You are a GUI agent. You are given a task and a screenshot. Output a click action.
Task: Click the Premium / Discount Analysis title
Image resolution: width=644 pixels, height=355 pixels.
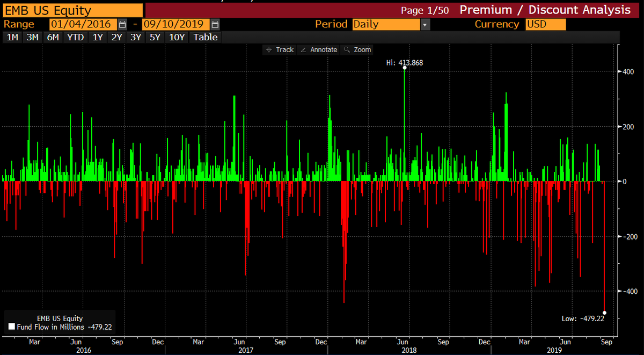(545, 10)
